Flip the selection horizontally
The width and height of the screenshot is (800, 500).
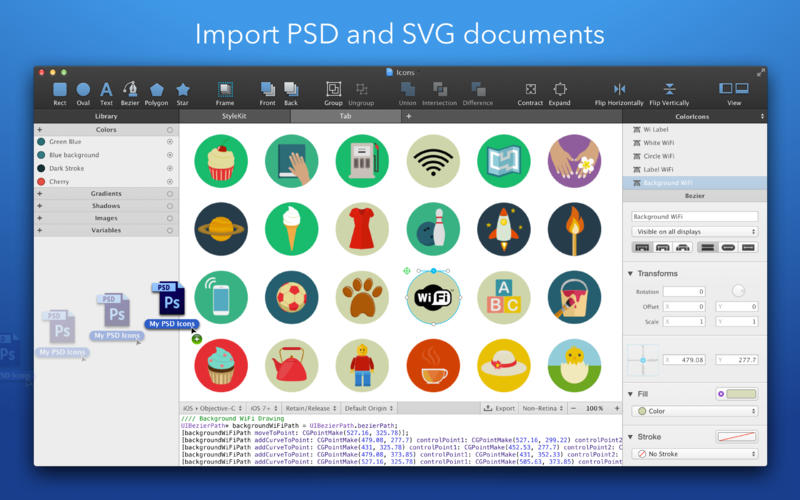point(619,94)
